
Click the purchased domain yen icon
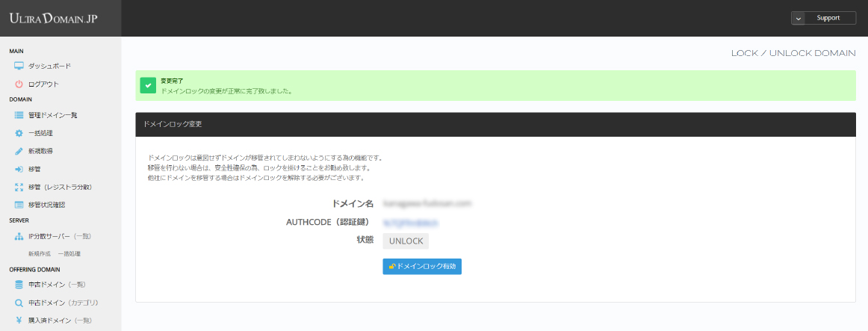click(x=19, y=320)
